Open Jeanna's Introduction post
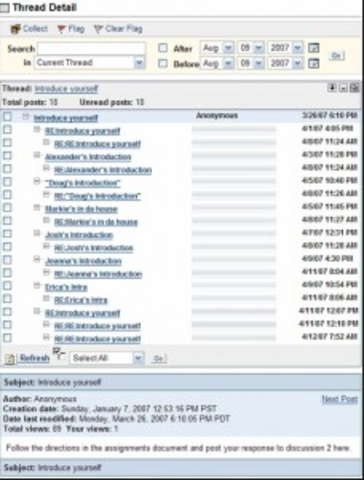The image size is (364, 480). tap(83, 261)
